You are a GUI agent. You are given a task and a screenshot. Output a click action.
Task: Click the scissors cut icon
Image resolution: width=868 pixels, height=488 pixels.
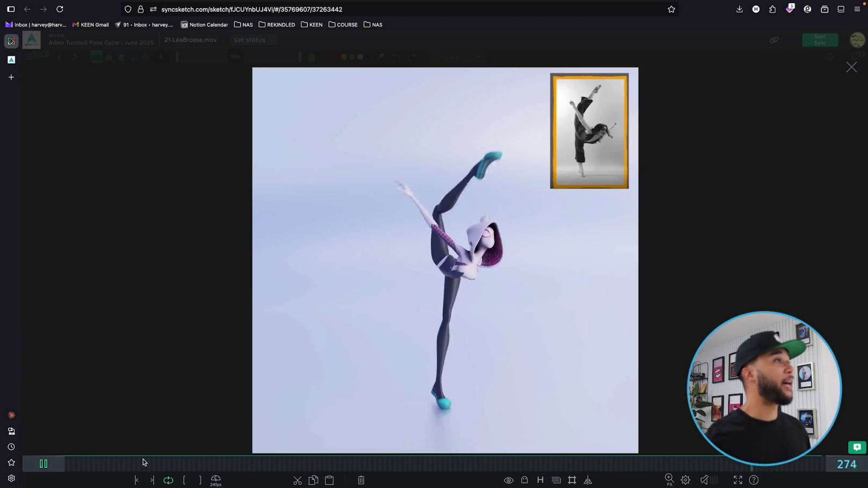tap(298, 480)
